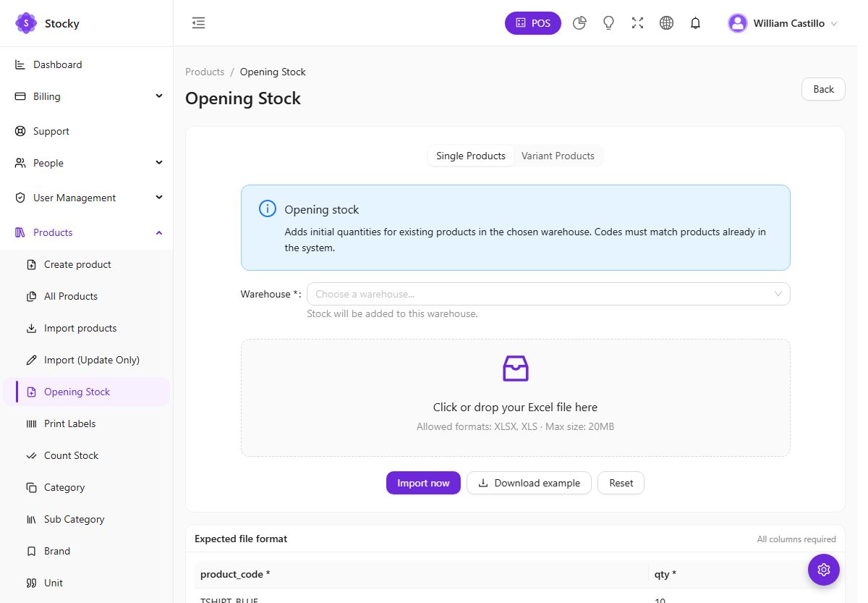Click the info icon in Opening stock alert
The height and width of the screenshot is (603, 868).
point(268,209)
